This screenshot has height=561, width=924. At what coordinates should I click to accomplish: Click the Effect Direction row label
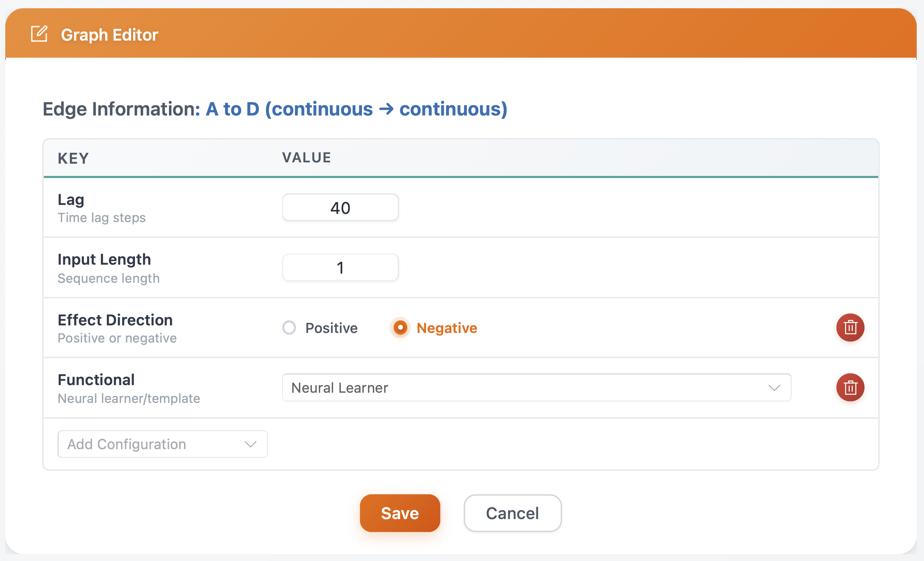coord(115,320)
